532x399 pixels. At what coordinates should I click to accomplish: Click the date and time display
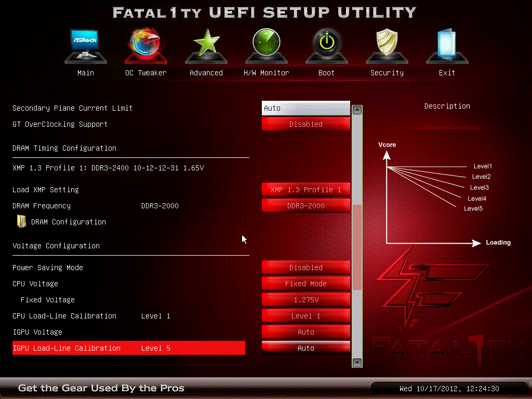pos(449,389)
